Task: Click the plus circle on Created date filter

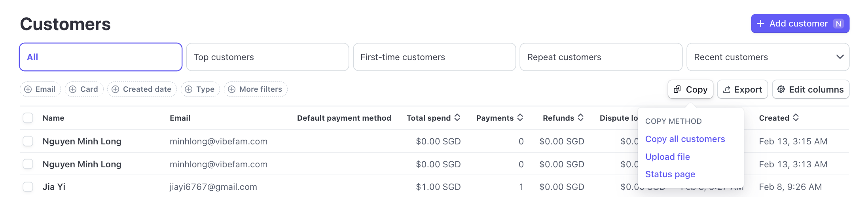Action: [115, 89]
